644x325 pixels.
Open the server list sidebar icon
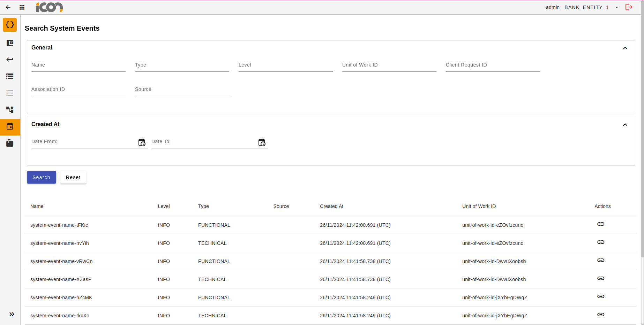(x=9, y=76)
